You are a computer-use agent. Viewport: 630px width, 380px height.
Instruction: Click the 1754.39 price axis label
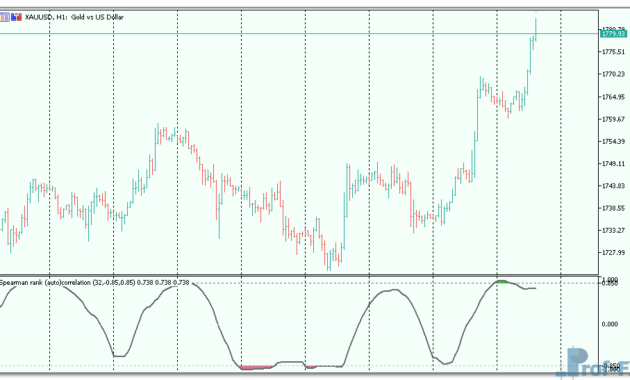[x=613, y=141]
